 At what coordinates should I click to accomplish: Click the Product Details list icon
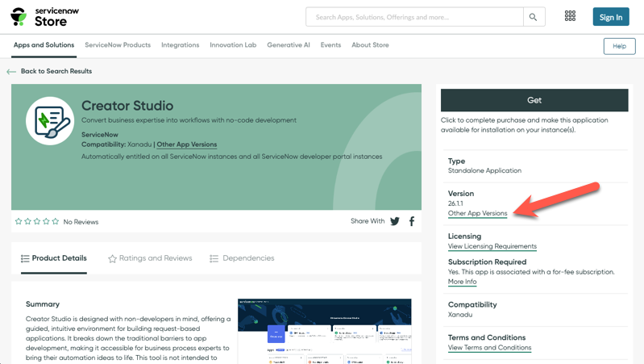click(x=25, y=258)
